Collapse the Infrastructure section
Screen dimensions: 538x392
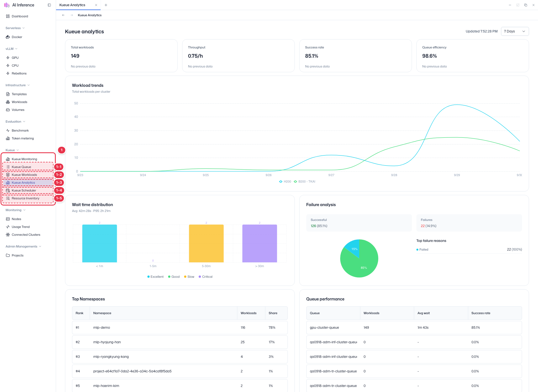pyautogui.click(x=18, y=85)
